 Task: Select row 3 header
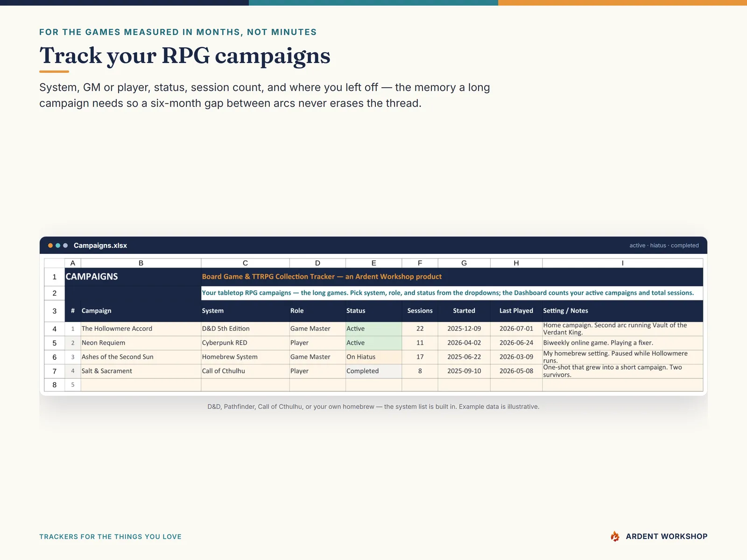click(55, 311)
